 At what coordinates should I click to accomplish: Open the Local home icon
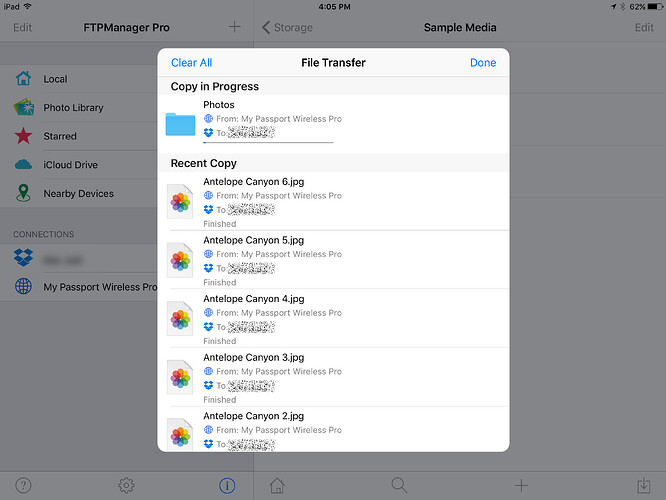pos(23,79)
